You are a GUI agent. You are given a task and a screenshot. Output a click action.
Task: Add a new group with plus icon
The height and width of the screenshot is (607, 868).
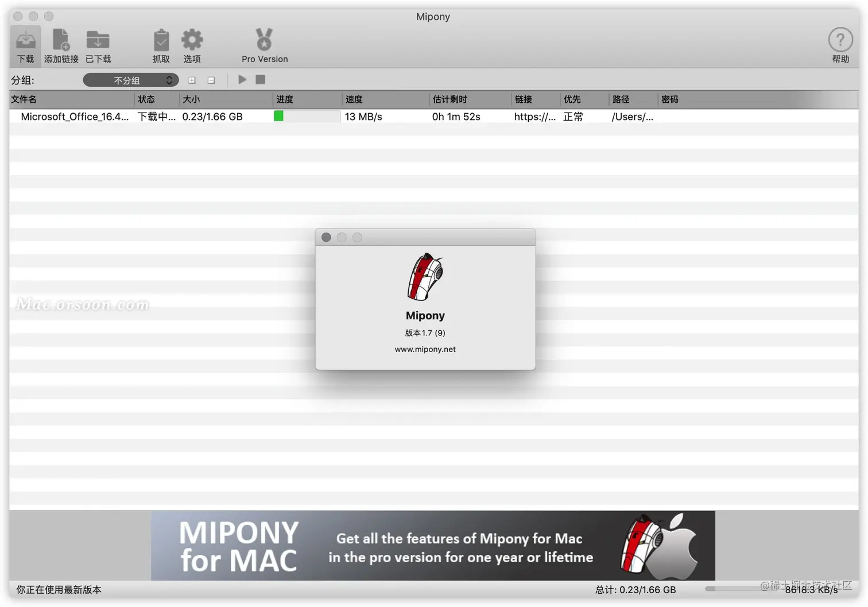point(192,80)
